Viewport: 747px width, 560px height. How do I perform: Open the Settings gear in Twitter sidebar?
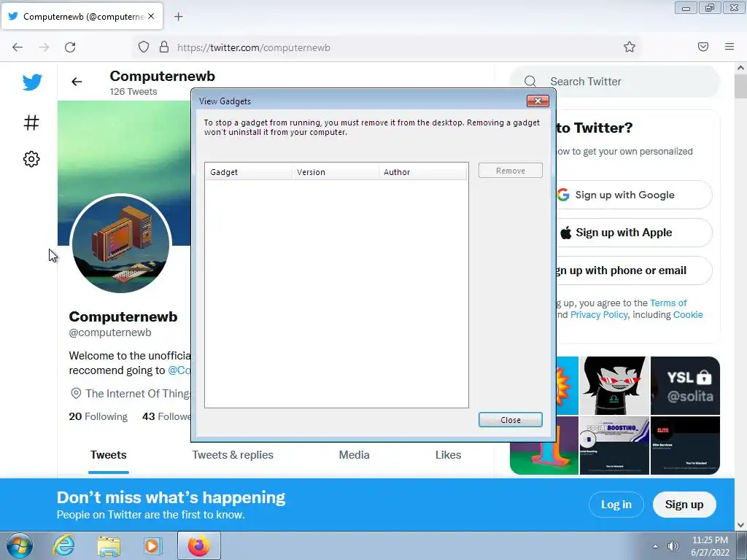pyautogui.click(x=31, y=159)
